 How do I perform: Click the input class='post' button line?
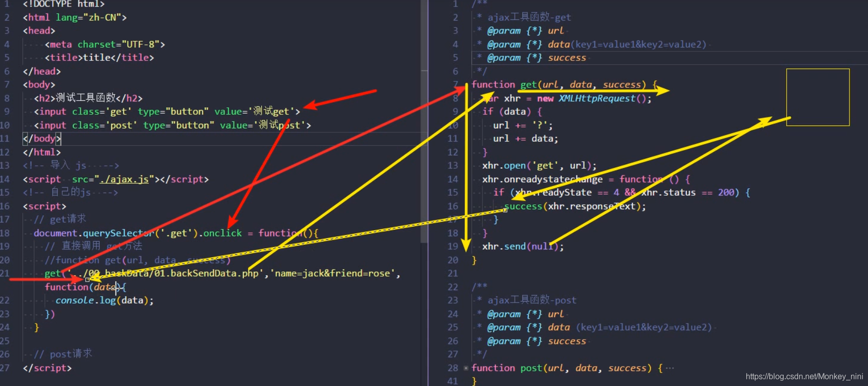click(x=173, y=125)
